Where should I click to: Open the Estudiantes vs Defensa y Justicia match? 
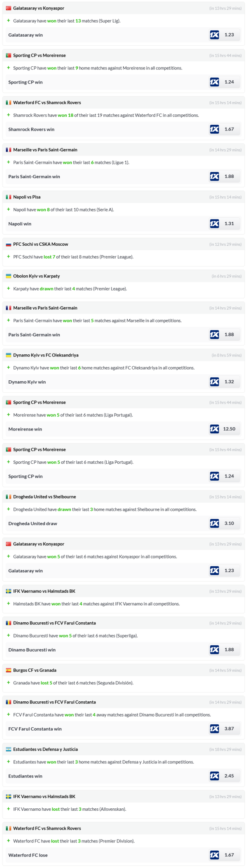45,749
